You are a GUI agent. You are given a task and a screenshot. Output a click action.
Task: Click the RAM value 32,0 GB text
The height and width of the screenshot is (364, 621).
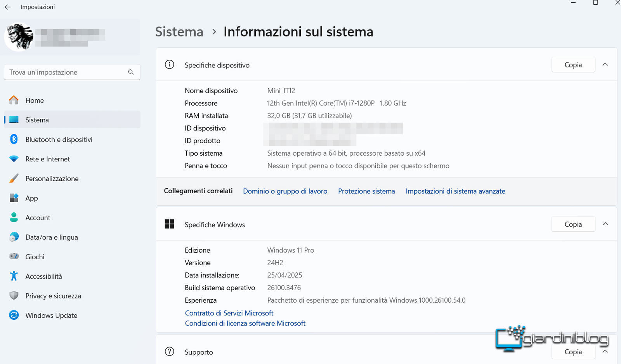pos(309,116)
